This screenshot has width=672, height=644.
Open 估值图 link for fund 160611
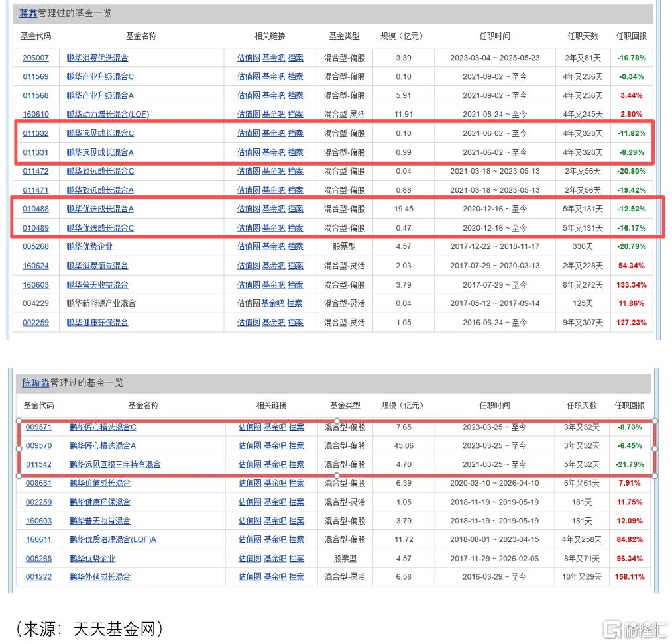250,539
